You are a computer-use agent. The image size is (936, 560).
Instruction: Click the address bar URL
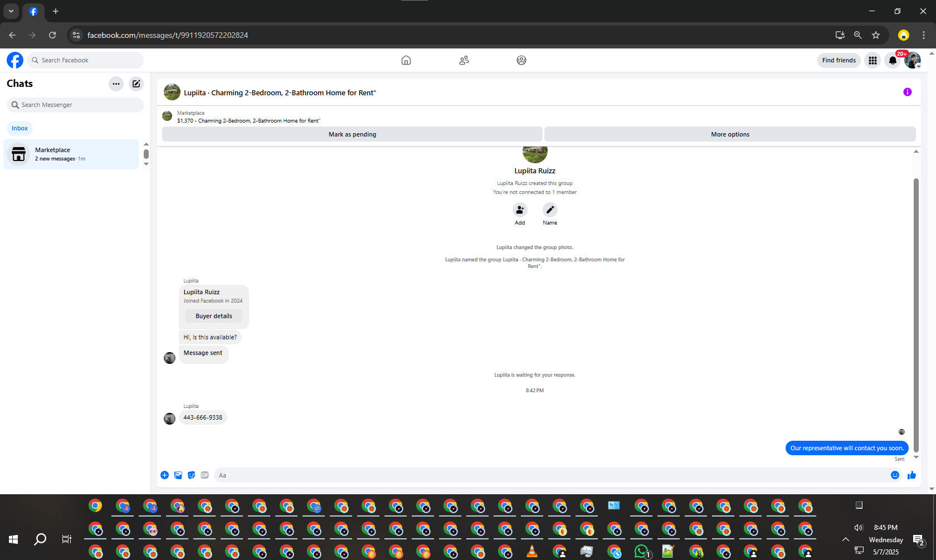tap(168, 35)
